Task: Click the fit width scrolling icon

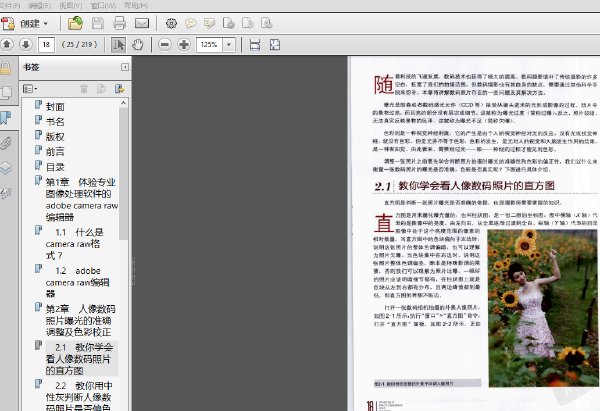Action: (255, 45)
